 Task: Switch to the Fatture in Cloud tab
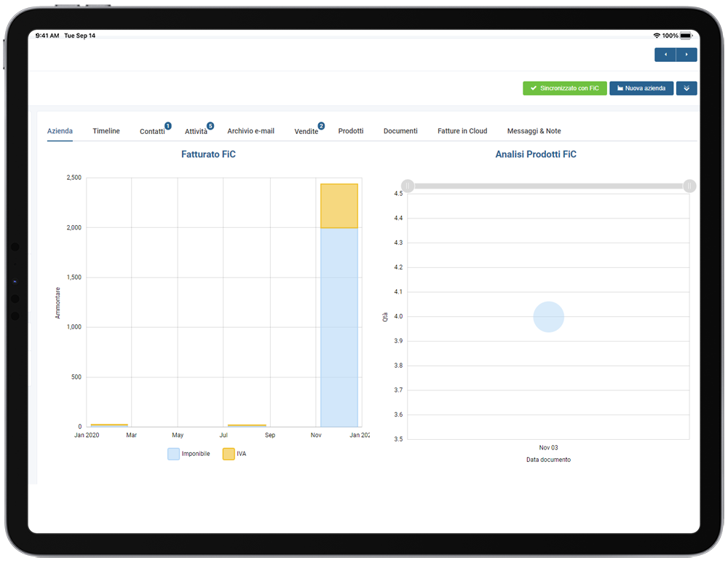pyautogui.click(x=462, y=131)
